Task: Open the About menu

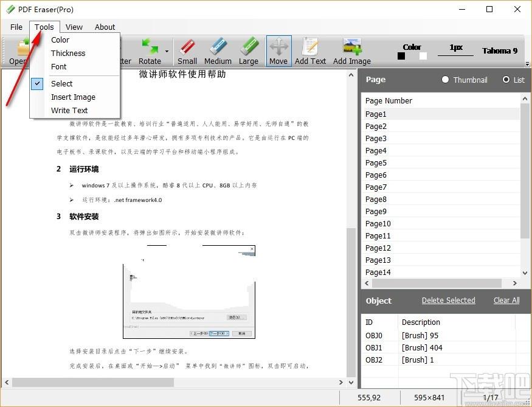Action: tap(105, 27)
